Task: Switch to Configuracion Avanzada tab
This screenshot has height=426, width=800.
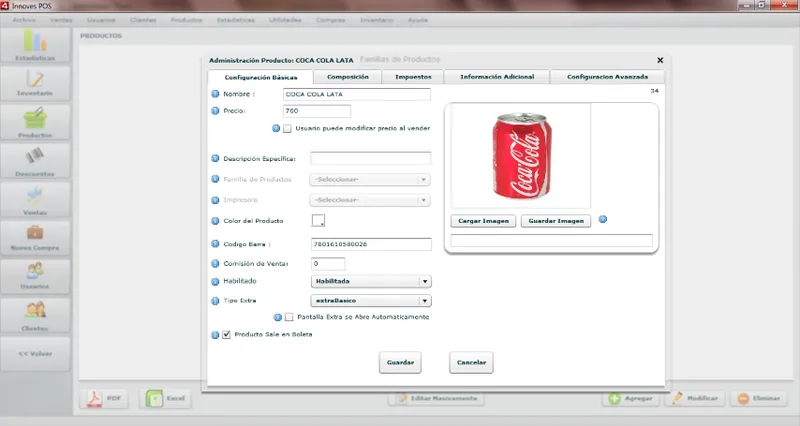Action: [x=608, y=77]
